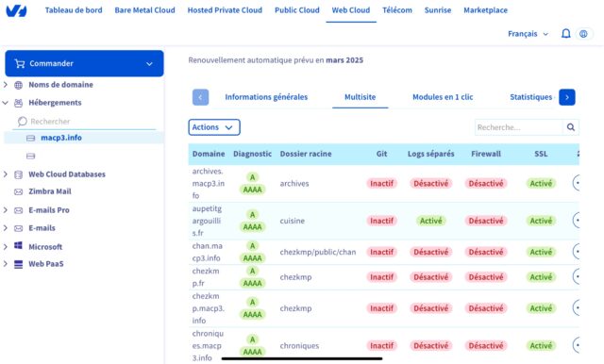
Task: Expand Microsoft section chevron
Action: coord(6,247)
